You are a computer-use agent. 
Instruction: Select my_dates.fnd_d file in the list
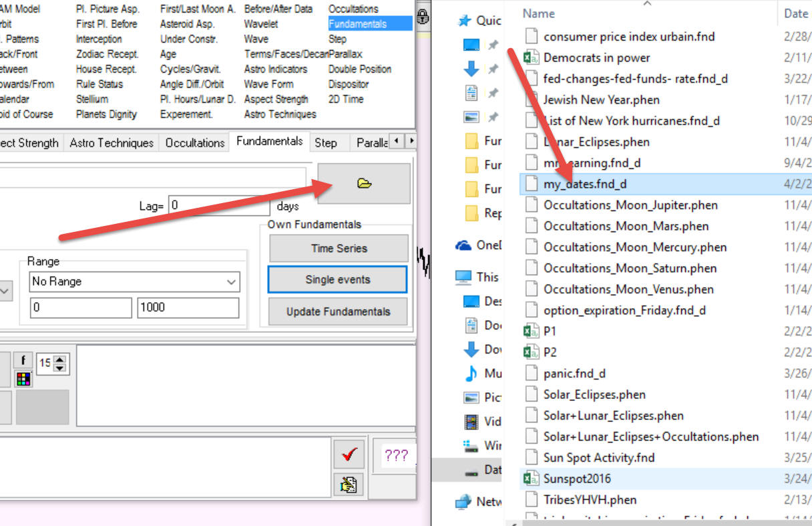[585, 184]
